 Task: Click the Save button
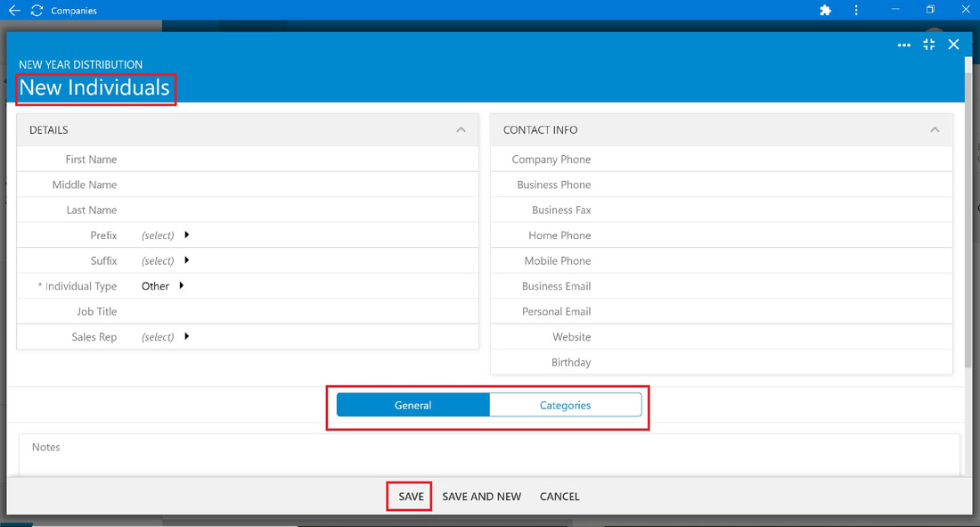point(412,497)
